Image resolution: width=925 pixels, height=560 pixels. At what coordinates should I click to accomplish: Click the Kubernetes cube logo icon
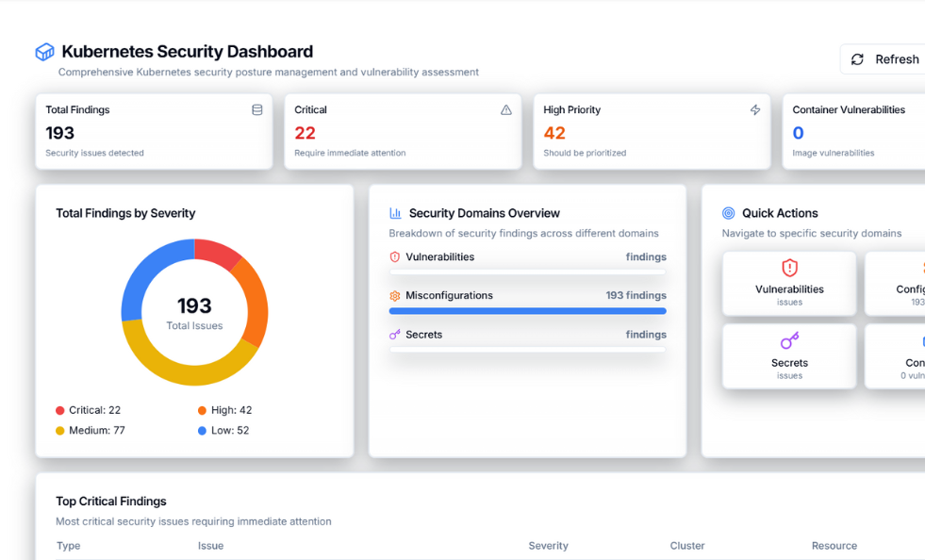(x=44, y=52)
